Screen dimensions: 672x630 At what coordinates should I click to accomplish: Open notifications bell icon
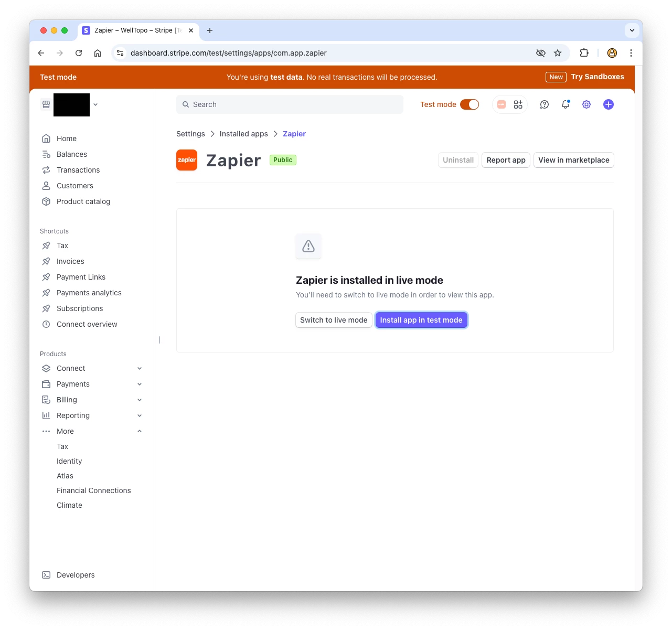click(566, 104)
